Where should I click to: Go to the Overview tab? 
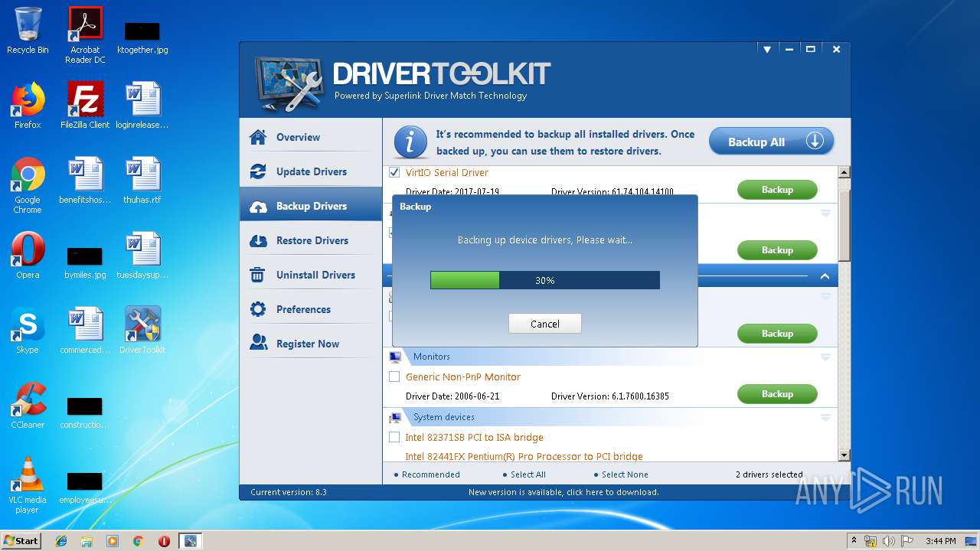pos(311,137)
